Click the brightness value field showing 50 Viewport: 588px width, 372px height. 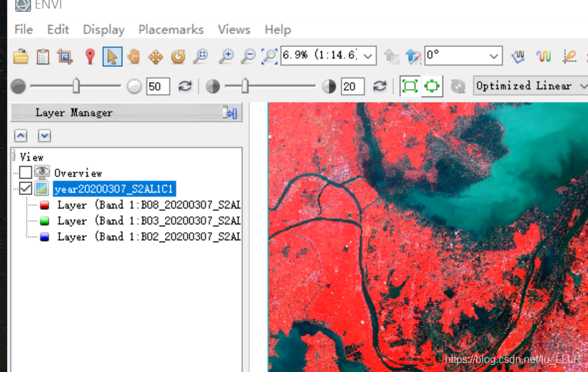[x=158, y=86]
